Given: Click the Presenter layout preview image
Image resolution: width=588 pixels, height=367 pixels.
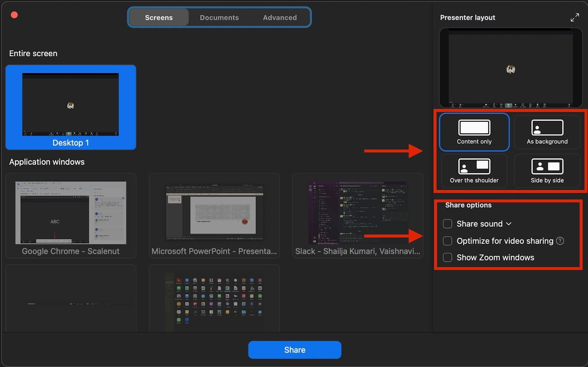Looking at the screenshot, I should point(510,68).
